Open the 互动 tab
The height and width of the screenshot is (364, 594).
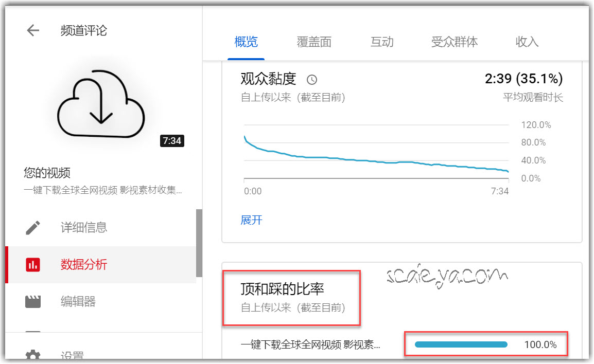[x=382, y=42]
